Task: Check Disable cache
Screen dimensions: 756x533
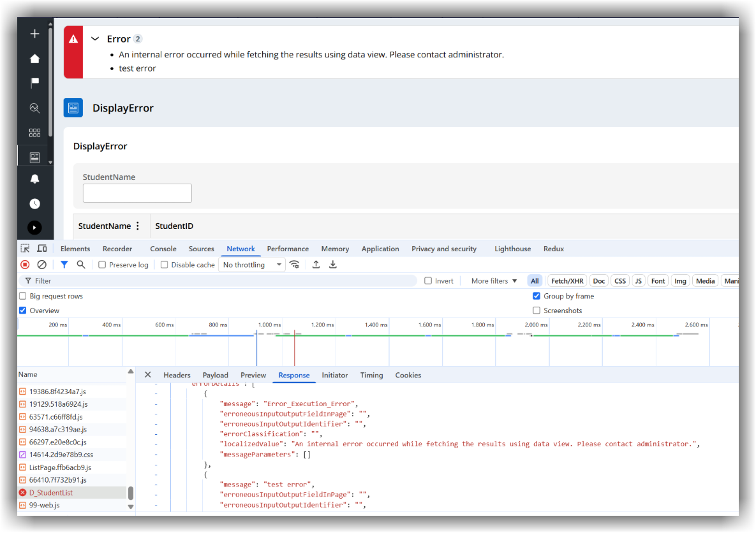Action: click(166, 264)
